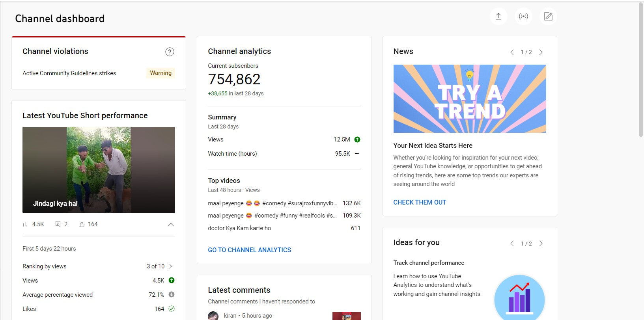
Task: Click the Go Live broadcast icon
Action: tap(523, 17)
